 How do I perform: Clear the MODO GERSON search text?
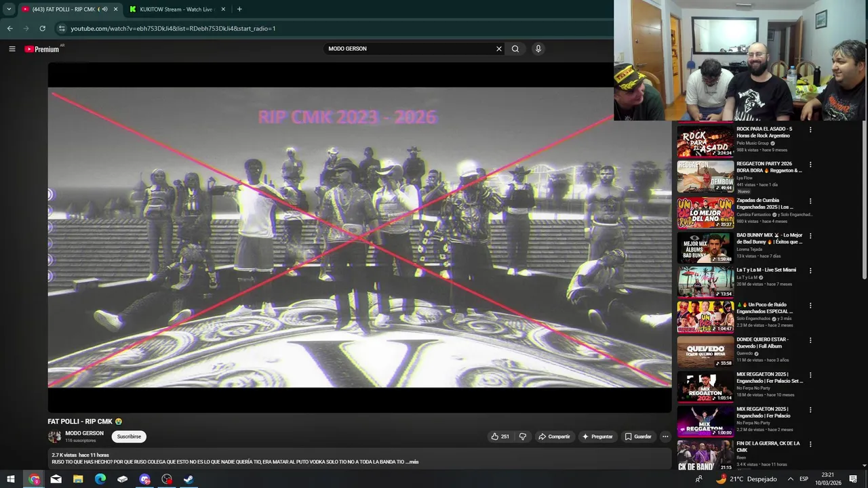[x=499, y=49]
